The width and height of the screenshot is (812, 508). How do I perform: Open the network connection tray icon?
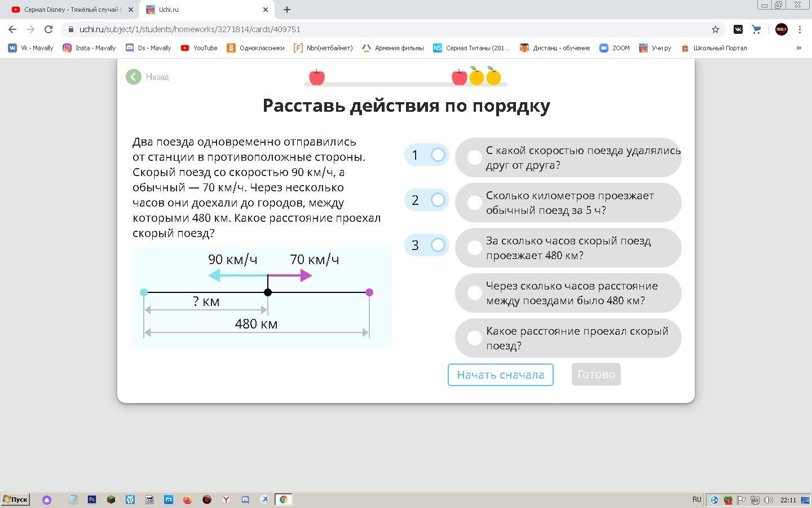[755, 500]
